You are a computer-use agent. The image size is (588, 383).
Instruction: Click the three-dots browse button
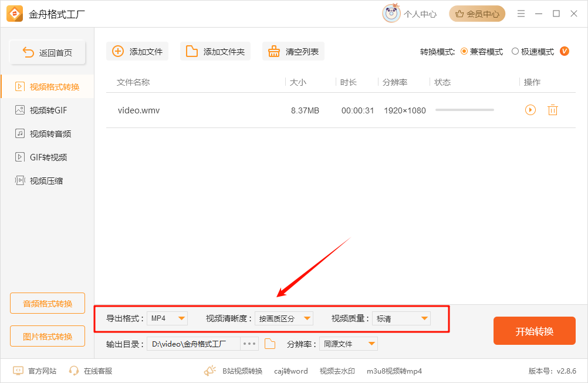(249, 344)
